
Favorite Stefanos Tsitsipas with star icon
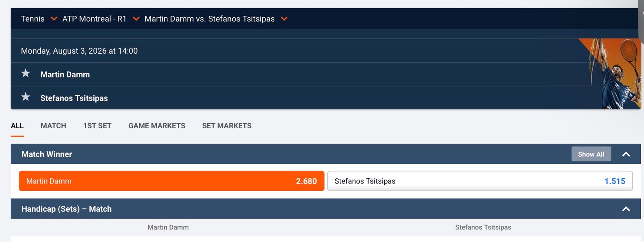(26, 97)
